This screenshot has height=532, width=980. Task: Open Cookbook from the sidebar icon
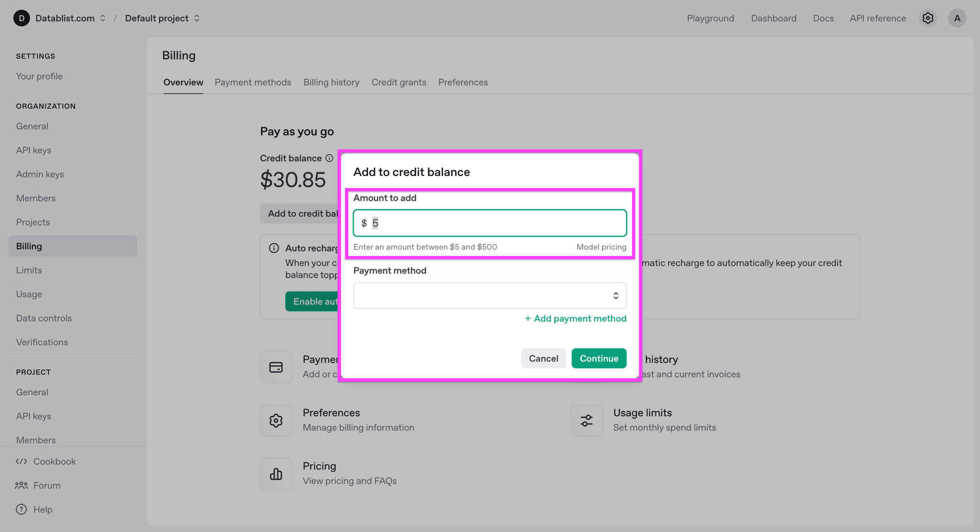(x=21, y=461)
